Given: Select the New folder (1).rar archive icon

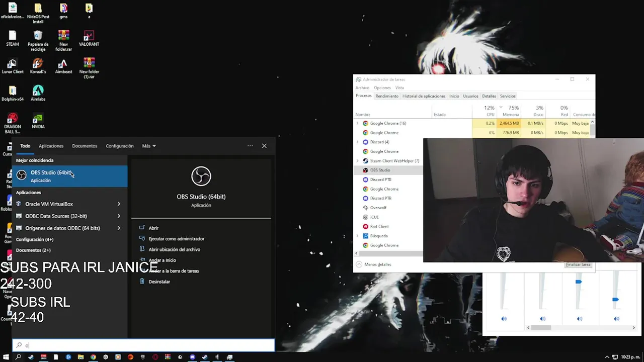Looking at the screenshot, I should tap(89, 68).
